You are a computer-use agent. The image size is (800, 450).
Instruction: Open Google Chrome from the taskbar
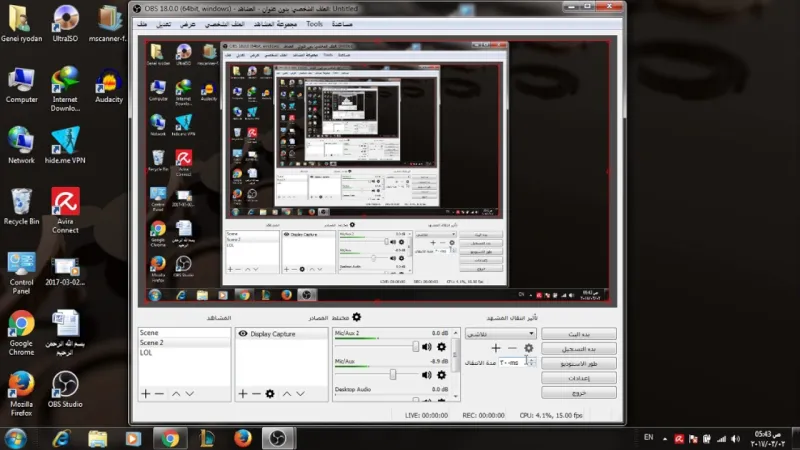[171, 438]
